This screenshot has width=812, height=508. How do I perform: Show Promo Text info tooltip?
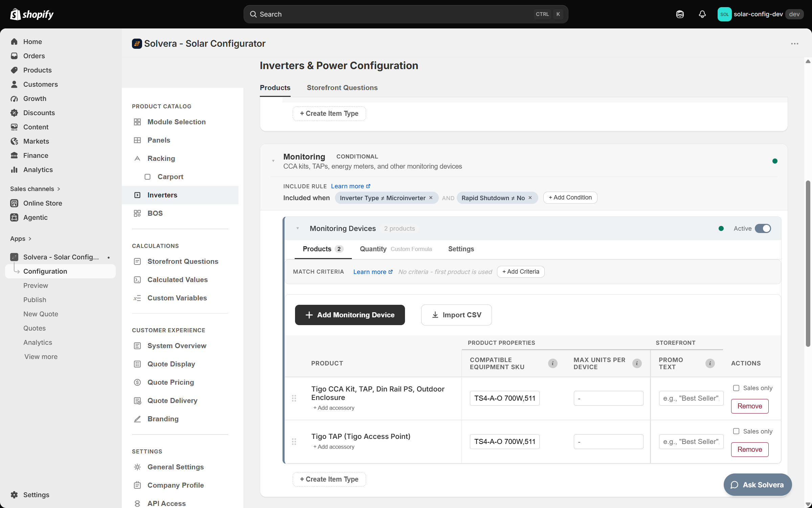[710, 363]
